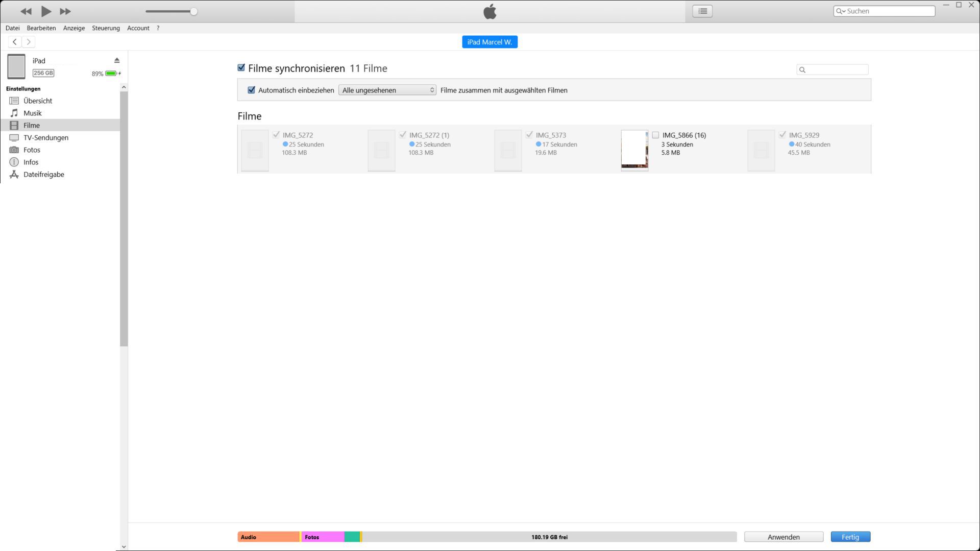
Task: Click the Fotos segment of the storage bar
Action: tap(323, 537)
